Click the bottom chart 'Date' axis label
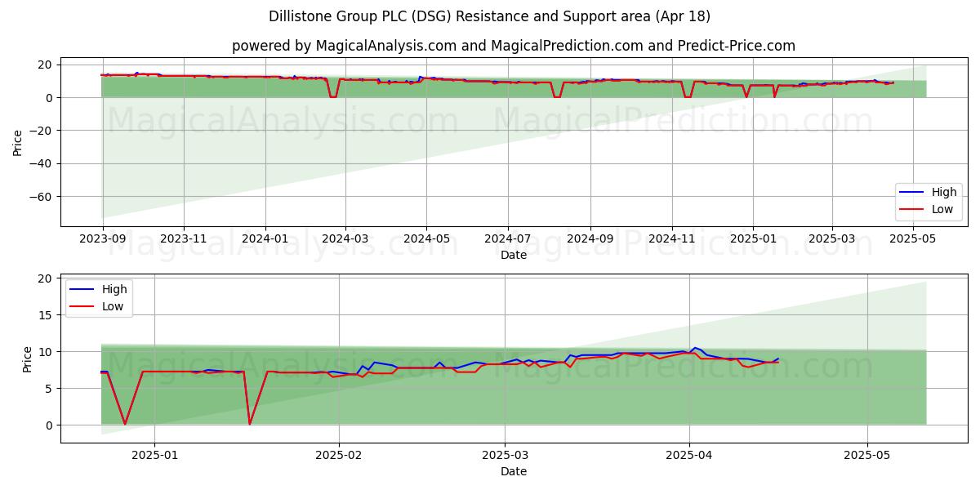This screenshot has height=490, width=980. (514, 471)
